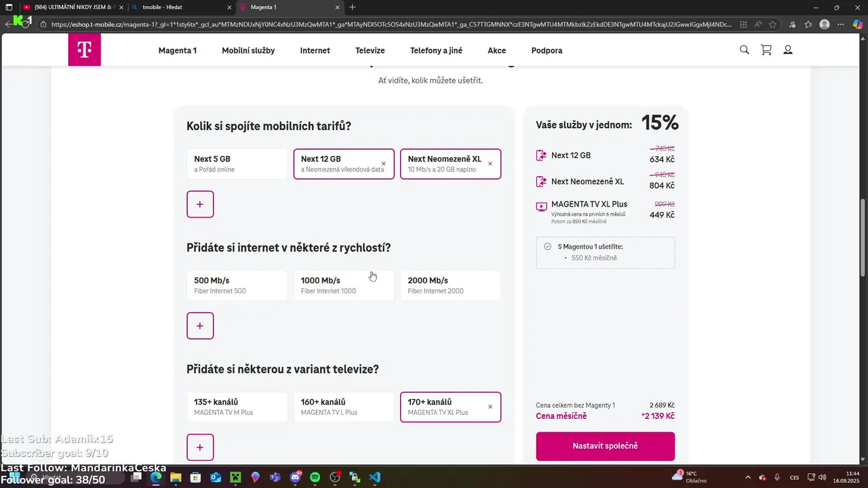868x488 pixels.
Task: Select 2000 Mb/s Fiber Internet option
Action: click(x=451, y=285)
